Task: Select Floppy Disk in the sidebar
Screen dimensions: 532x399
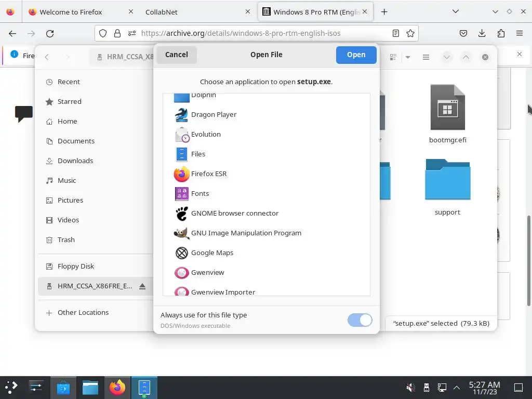Action: pos(96,267)
